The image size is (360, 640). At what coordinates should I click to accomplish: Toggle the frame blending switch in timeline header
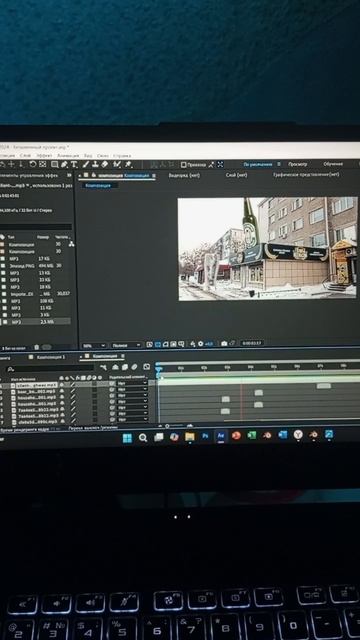click(x=124, y=367)
